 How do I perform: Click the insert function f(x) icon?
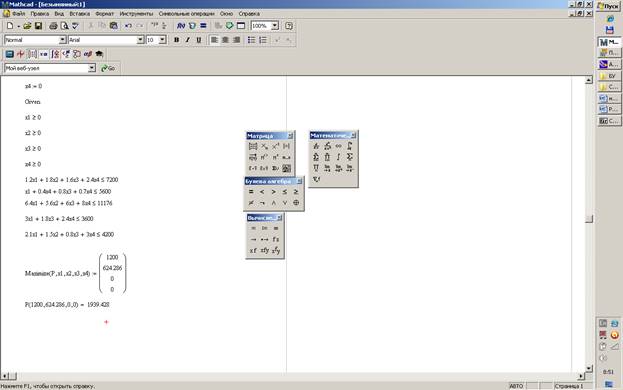click(x=181, y=26)
